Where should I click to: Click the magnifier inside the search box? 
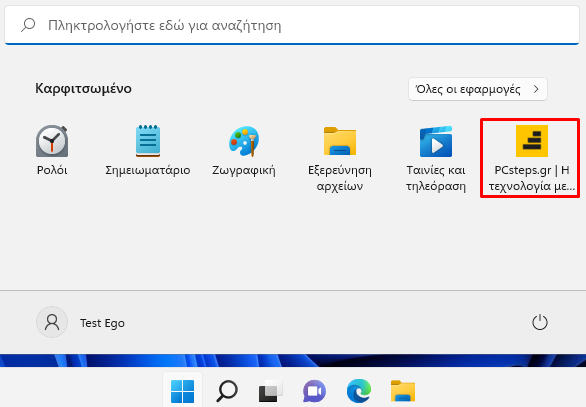[x=28, y=25]
